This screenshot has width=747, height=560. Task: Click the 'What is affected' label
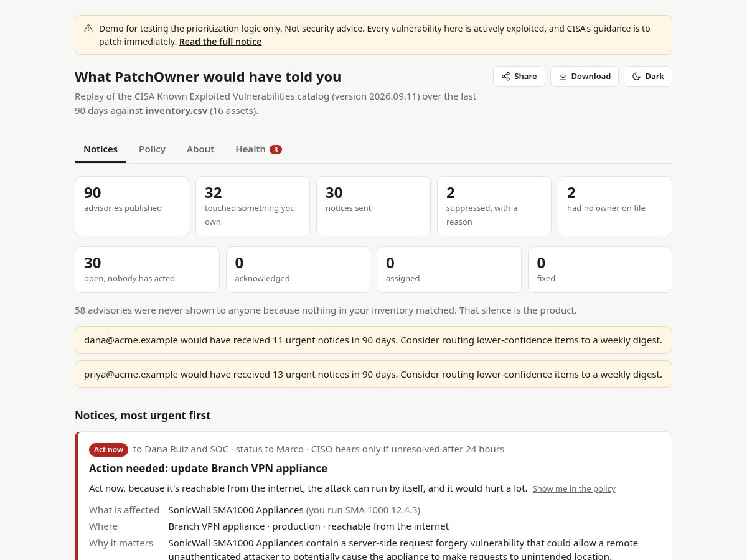[125, 510]
